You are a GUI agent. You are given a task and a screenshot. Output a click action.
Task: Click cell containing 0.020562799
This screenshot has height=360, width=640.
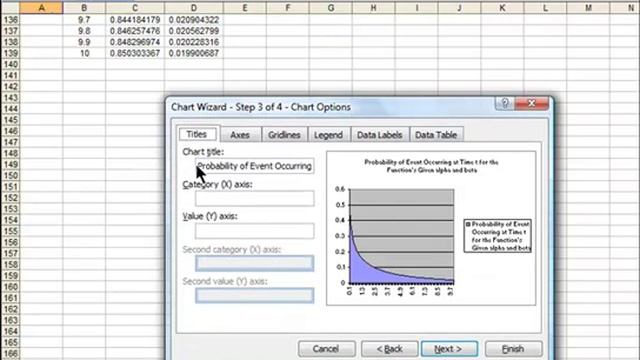click(x=194, y=31)
